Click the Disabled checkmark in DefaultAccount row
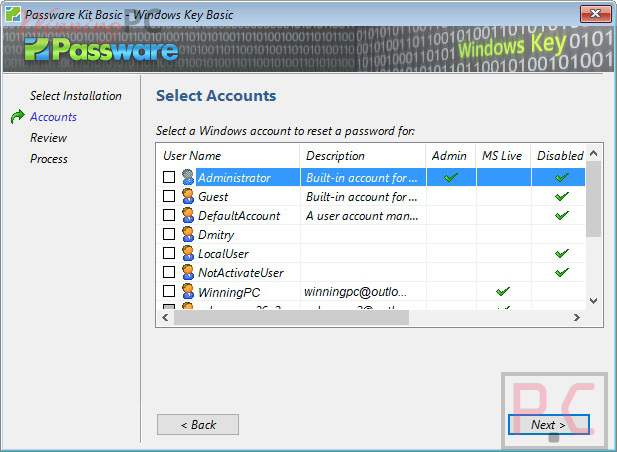 [x=562, y=215]
